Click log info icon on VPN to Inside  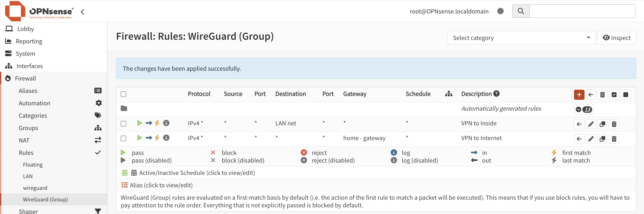[x=166, y=123]
